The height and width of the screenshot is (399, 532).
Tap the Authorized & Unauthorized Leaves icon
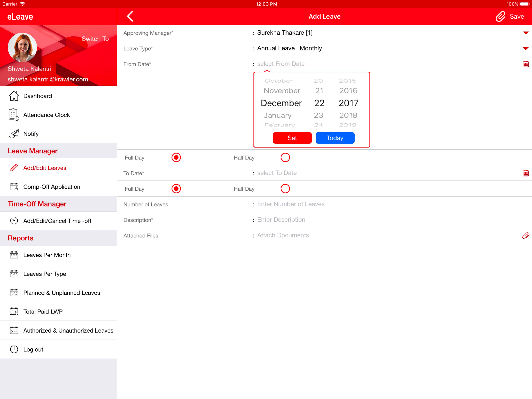click(x=14, y=330)
